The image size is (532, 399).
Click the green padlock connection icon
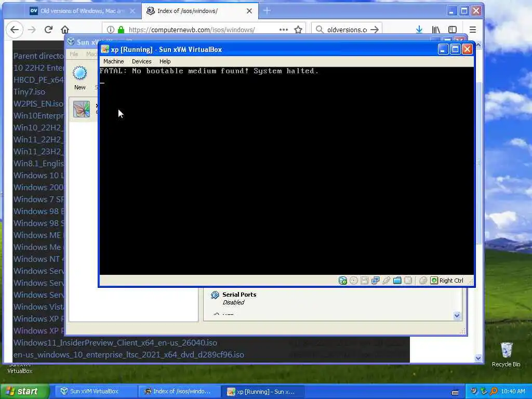(x=121, y=30)
